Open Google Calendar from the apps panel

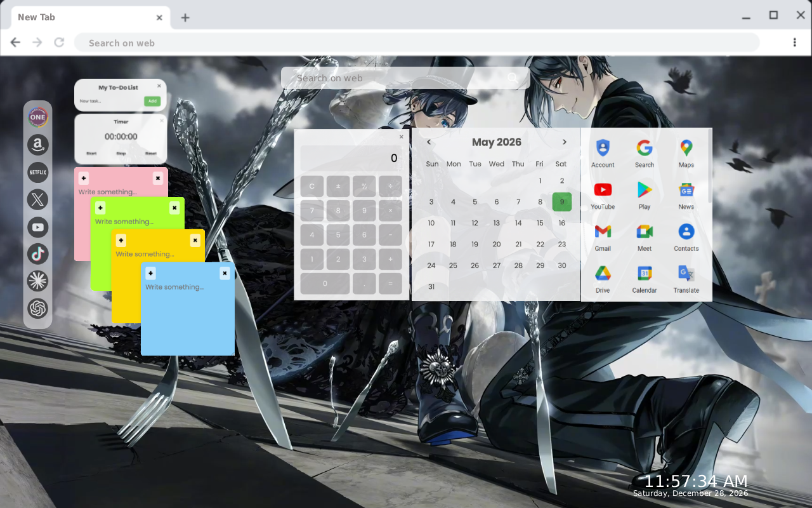(645, 279)
